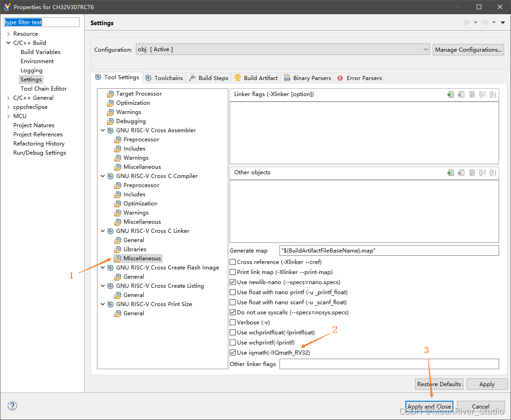Enable Print link map option
The width and height of the screenshot is (511, 420).
(233, 272)
